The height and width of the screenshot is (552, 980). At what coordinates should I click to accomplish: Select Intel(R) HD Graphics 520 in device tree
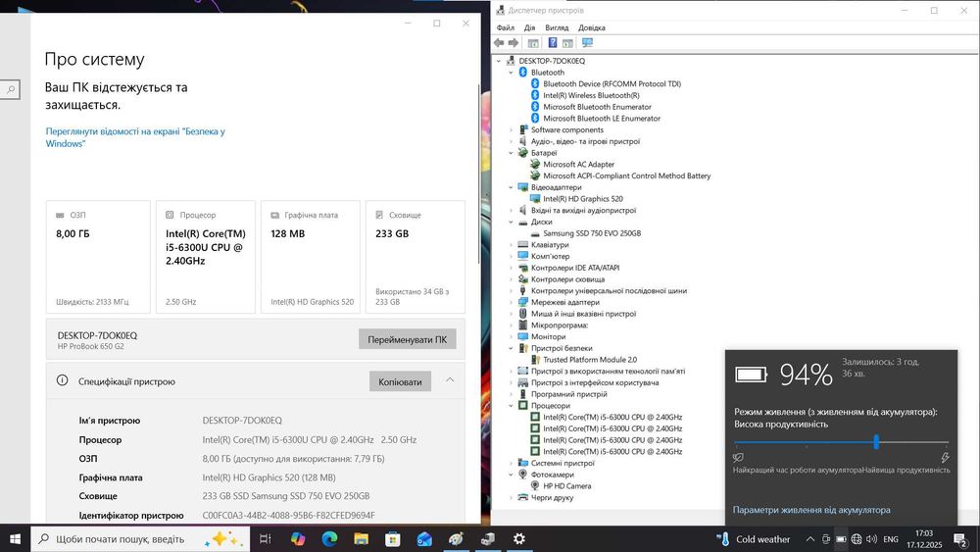(583, 199)
